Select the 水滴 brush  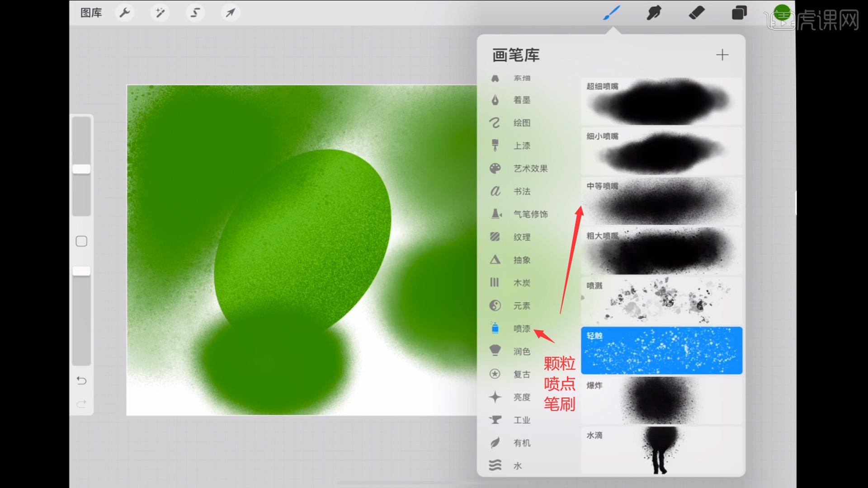pos(660,450)
